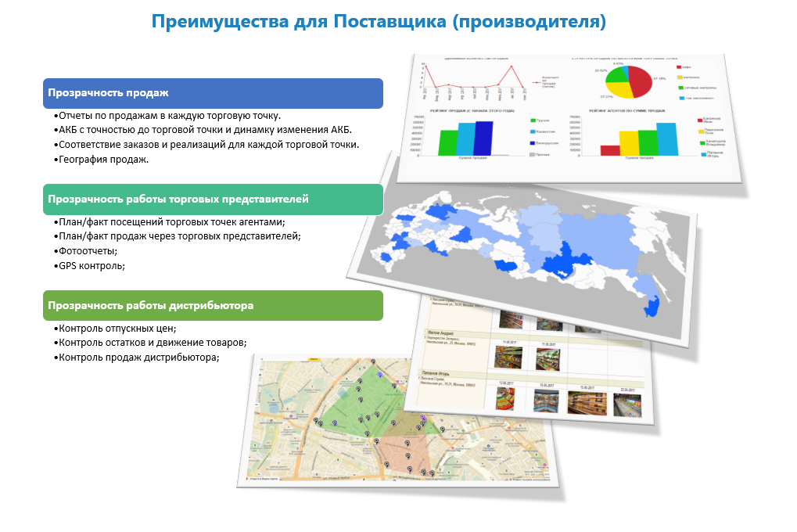Click the yellow bar in the agents rating chart

click(629, 143)
